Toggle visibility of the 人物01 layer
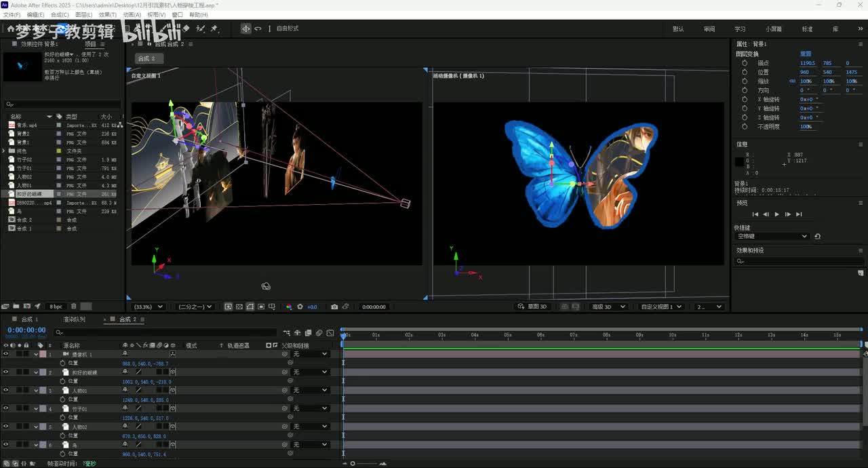 tap(5, 391)
